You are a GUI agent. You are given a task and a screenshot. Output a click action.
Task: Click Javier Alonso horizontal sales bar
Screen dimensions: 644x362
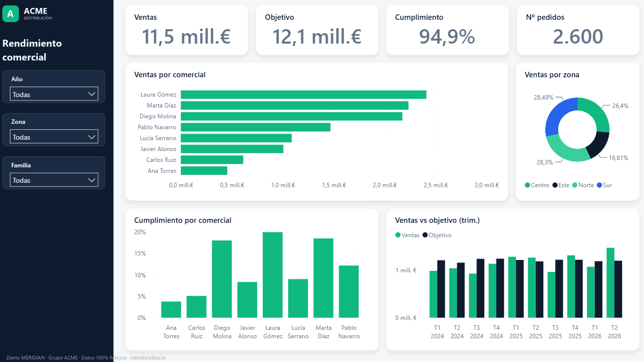pos(232,149)
